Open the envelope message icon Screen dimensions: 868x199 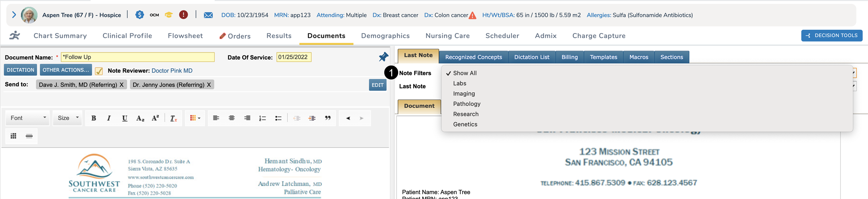[x=208, y=15]
